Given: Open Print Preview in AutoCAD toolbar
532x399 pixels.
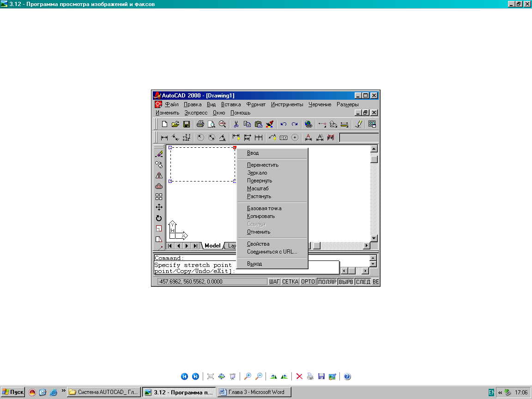Looking at the screenshot, I should point(212,124).
